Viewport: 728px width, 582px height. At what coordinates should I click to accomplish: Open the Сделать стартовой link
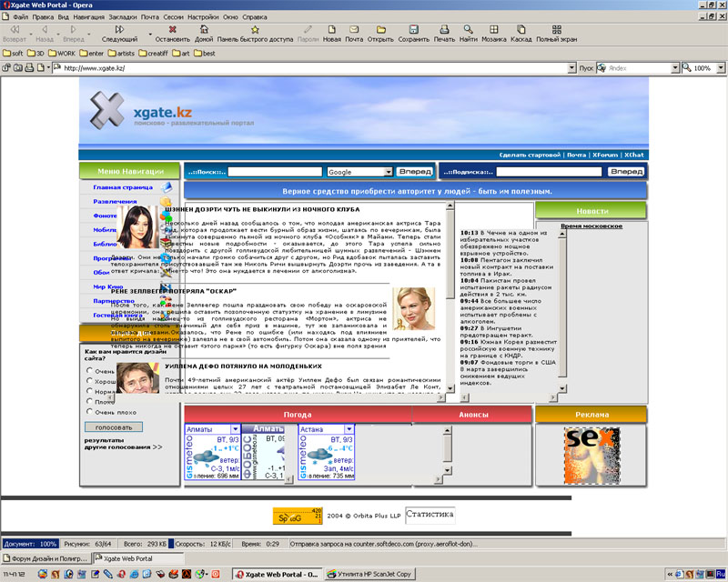(x=530, y=155)
